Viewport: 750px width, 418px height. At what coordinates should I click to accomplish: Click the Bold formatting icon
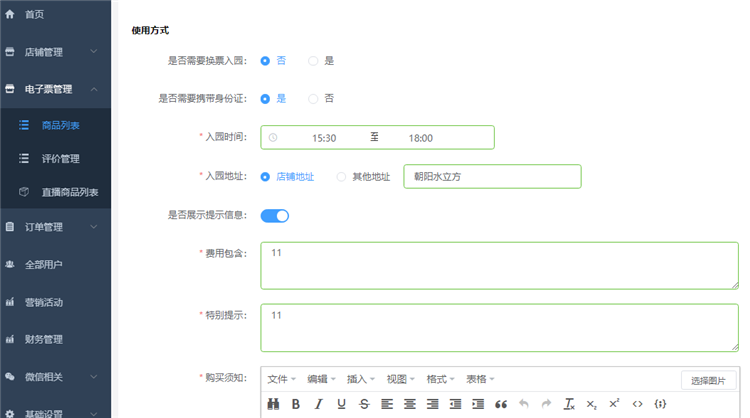[x=295, y=404]
